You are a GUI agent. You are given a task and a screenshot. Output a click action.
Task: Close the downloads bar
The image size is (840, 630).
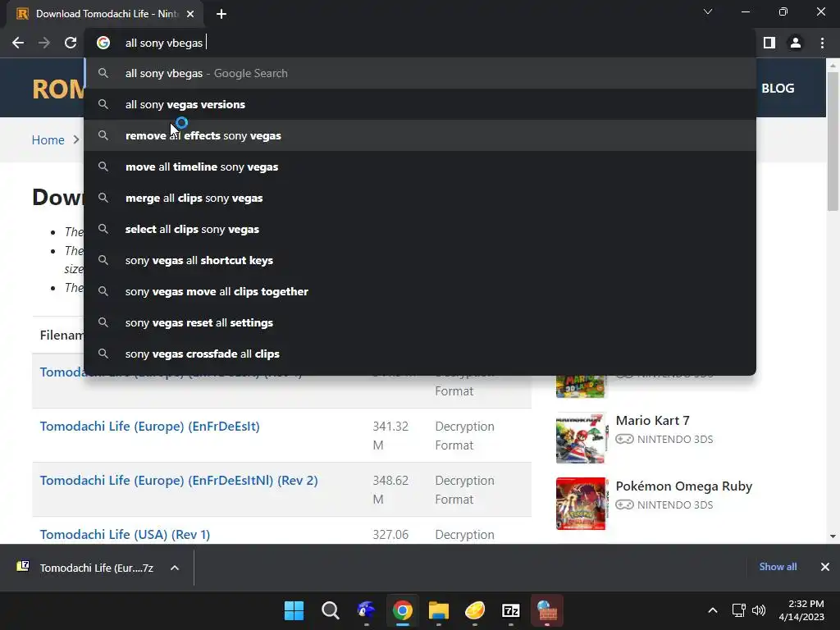click(825, 567)
